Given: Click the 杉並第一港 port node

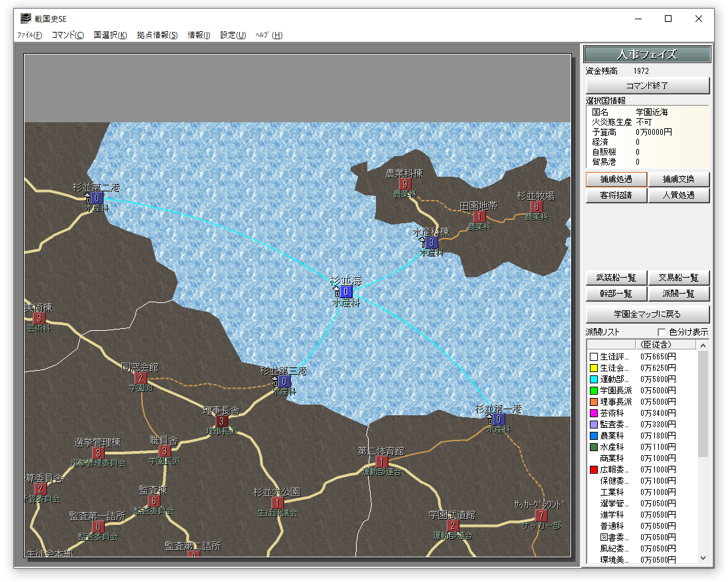Looking at the screenshot, I should tap(498, 419).
